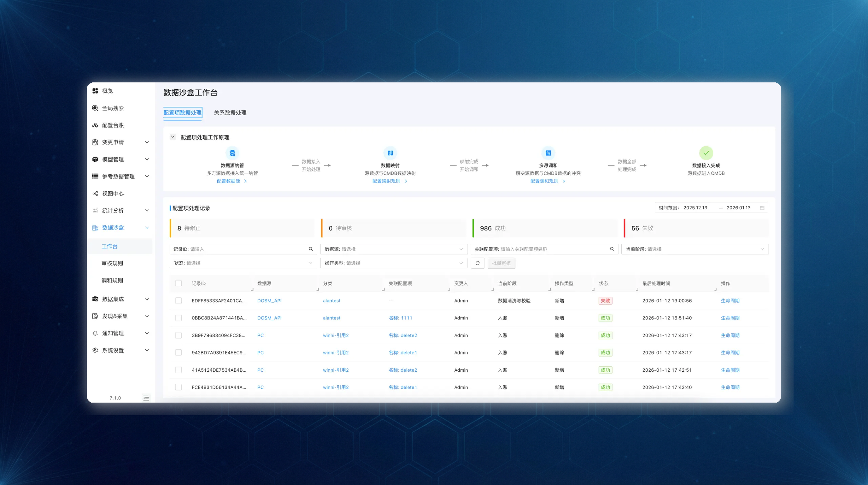
Task: Click the search icon in 记录ID field
Action: click(x=311, y=249)
